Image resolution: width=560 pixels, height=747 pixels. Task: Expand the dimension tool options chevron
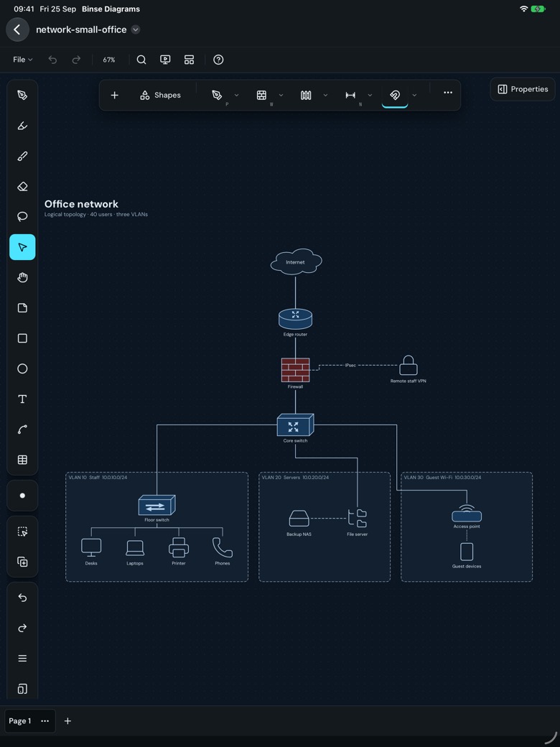coord(370,96)
